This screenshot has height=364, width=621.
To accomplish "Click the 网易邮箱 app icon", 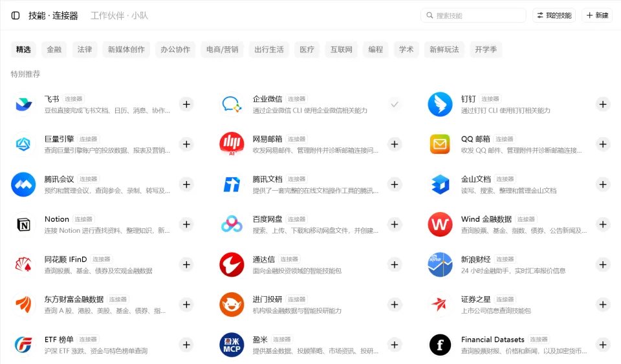I will pos(232,144).
